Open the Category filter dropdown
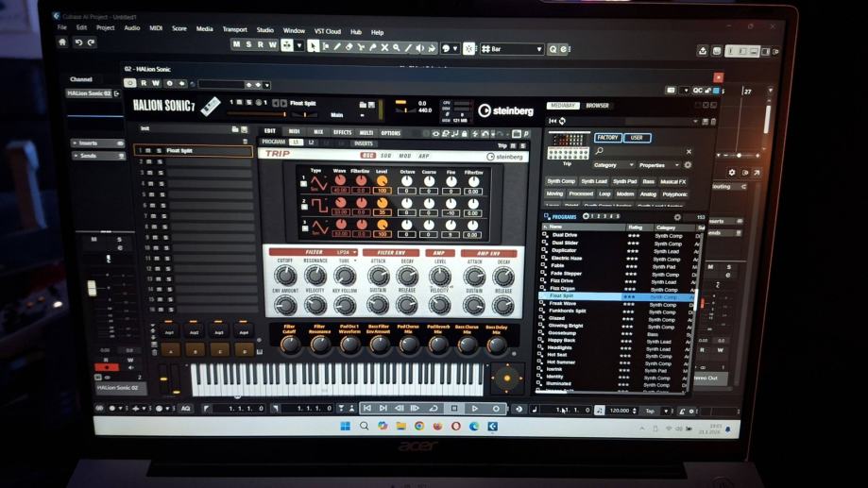The height and width of the screenshot is (488, 868). pos(612,165)
